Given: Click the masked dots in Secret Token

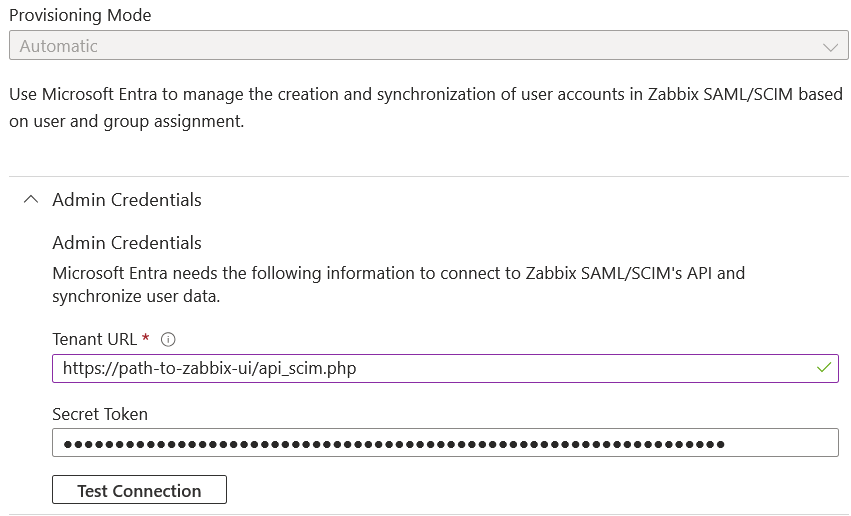Looking at the screenshot, I should [x=394, y=444].
